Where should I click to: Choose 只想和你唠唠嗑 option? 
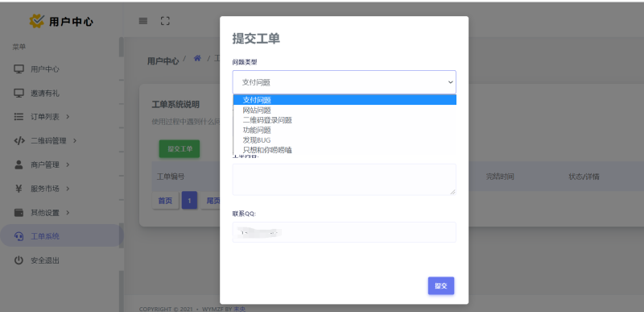coord(345,150)
